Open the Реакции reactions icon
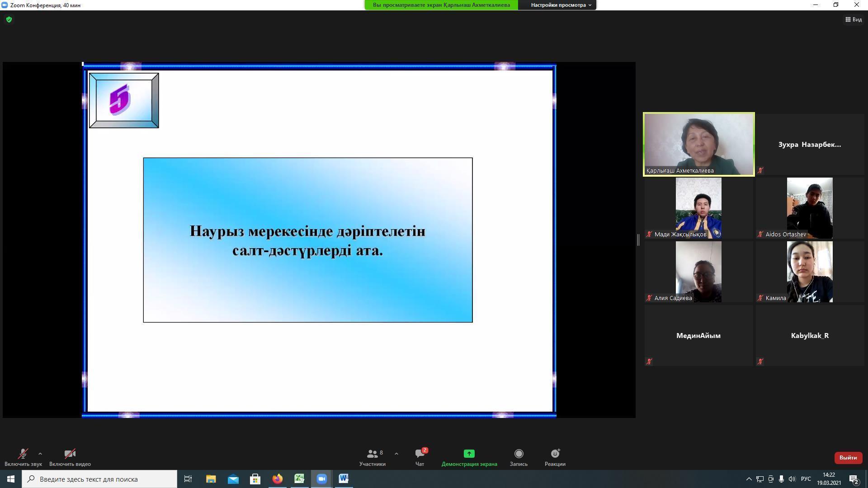868x488 pixels. point(555,454)
